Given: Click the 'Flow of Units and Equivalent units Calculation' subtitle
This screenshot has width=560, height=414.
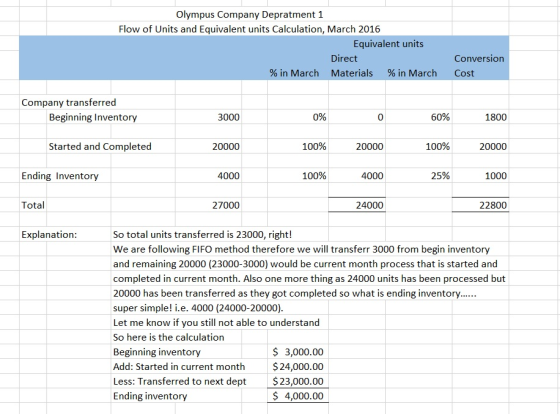Looking at the screenshot, I should tap(249, 29).
